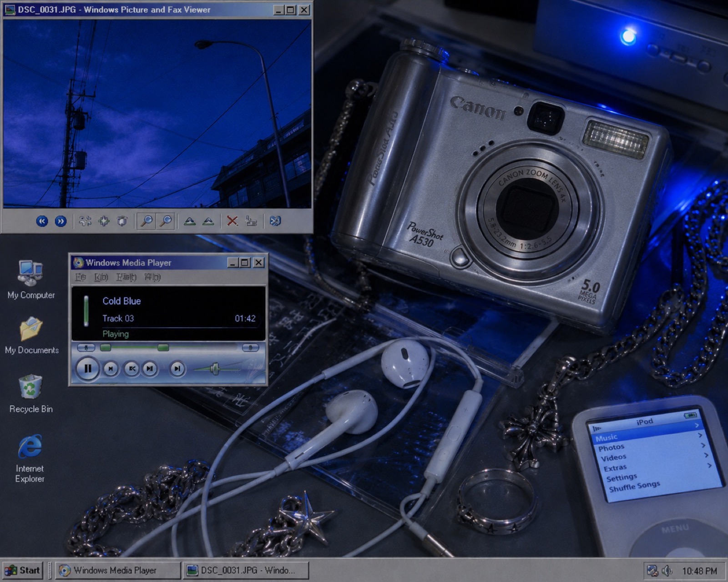Switch to Windows Media Player taskbar button
The height and width of the screenshot is (582, 728).
point(118,570)
